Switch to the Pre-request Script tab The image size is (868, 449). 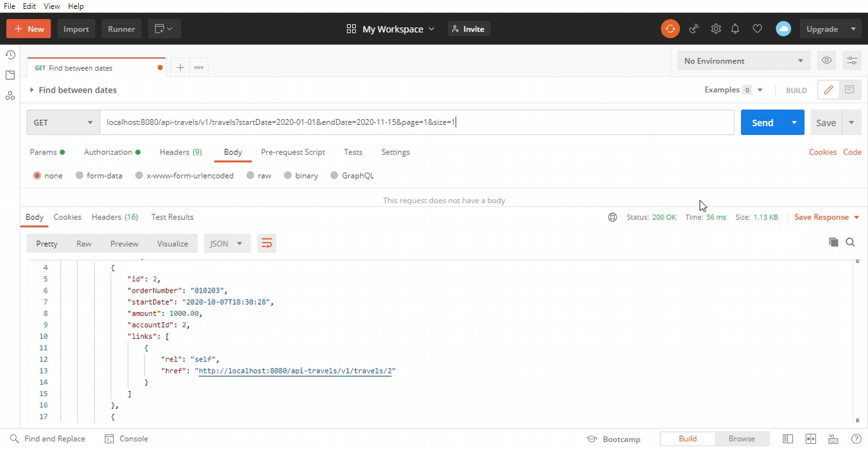[x=293, y=152]
